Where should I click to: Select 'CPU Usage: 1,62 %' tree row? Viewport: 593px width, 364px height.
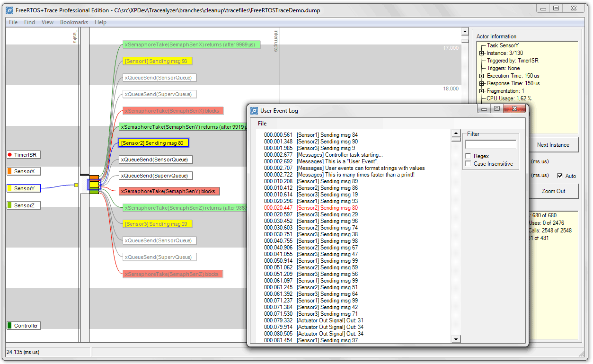[509, 98]
